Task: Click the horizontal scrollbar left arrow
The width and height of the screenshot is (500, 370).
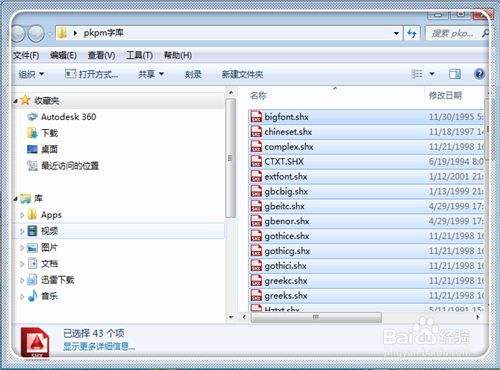Action: pyautogui.click(x=244, y=317)
